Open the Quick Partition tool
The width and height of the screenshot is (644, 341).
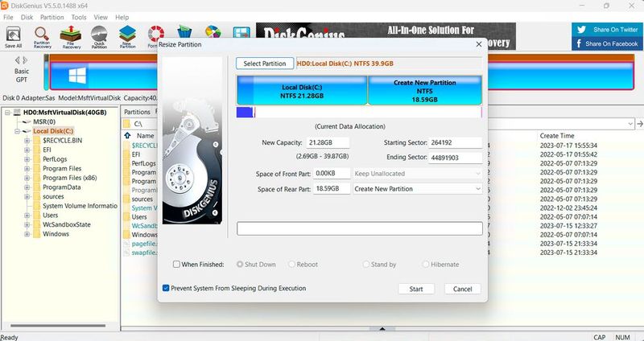tap(99, 37)
